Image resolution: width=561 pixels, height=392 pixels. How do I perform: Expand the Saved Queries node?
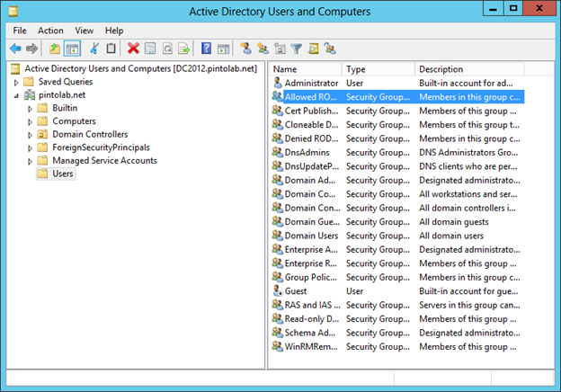16,82
